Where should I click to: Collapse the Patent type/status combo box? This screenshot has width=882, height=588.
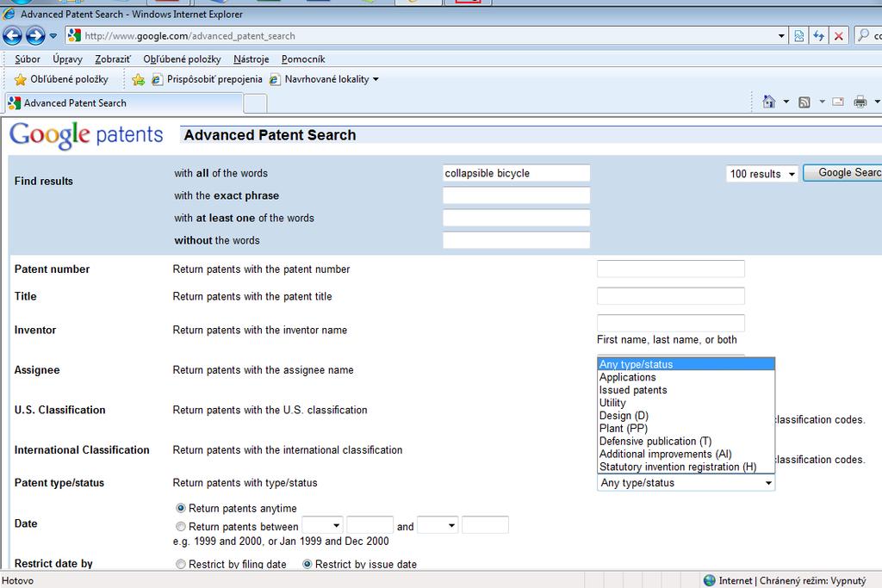686,483
